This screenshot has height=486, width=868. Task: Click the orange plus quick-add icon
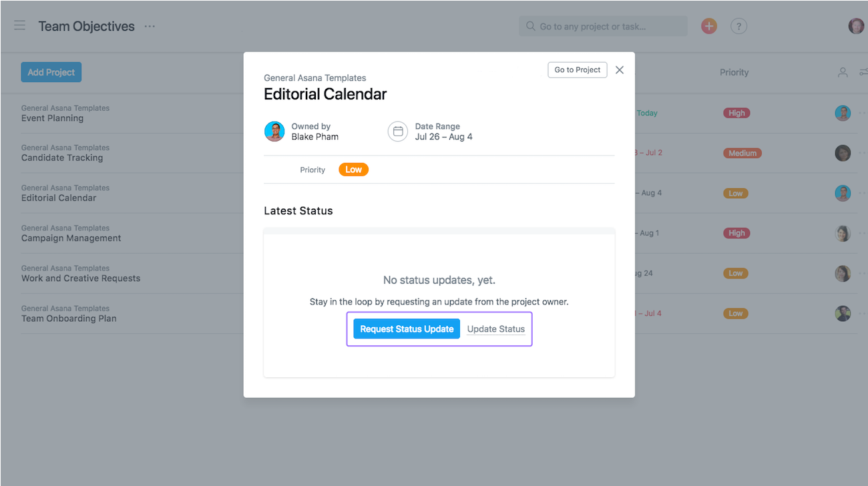pyautogui.click(x=708, y=26)
